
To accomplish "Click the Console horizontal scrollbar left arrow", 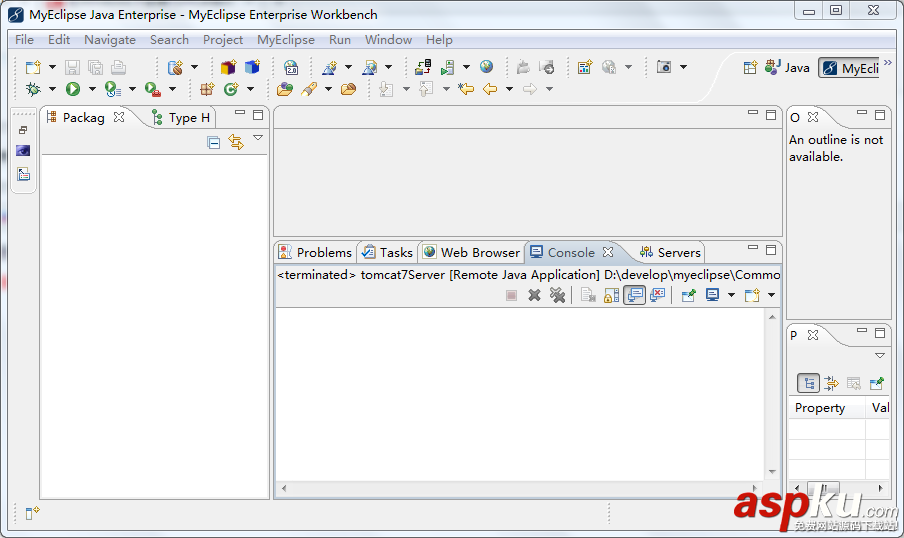I will (284, 488).
